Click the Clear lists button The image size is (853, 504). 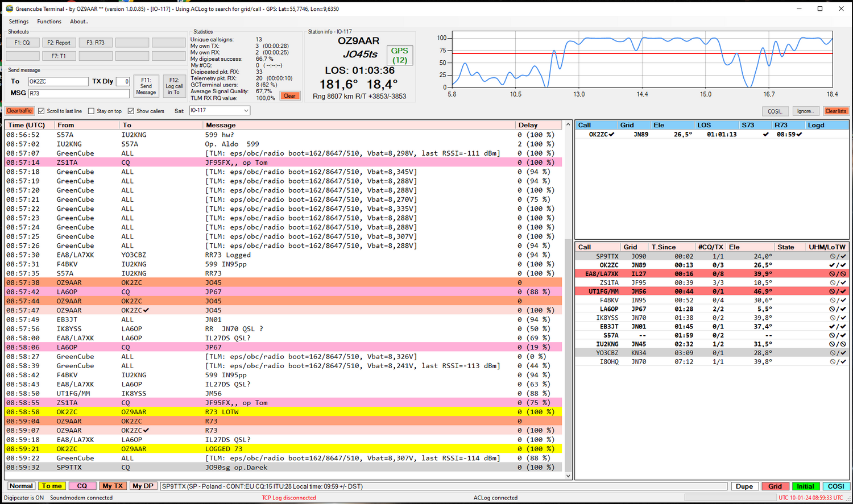(836, 111)
